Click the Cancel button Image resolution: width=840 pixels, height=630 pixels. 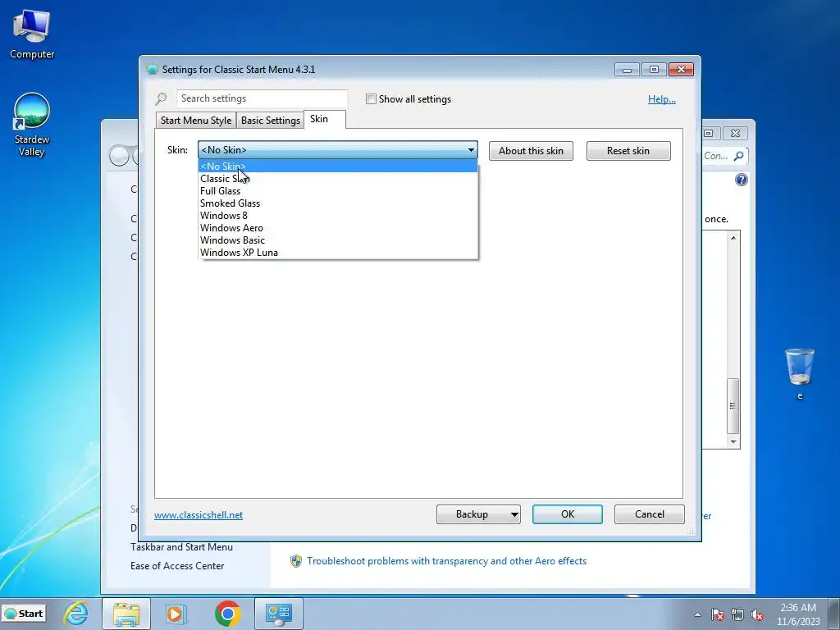click(x=650, y=514)
